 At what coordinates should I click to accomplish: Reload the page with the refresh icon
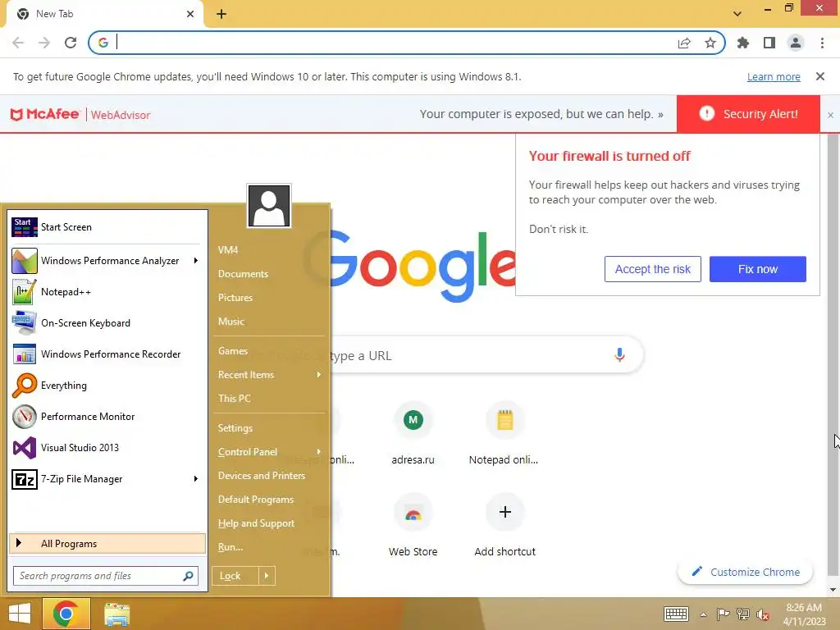tap(71, 43)
